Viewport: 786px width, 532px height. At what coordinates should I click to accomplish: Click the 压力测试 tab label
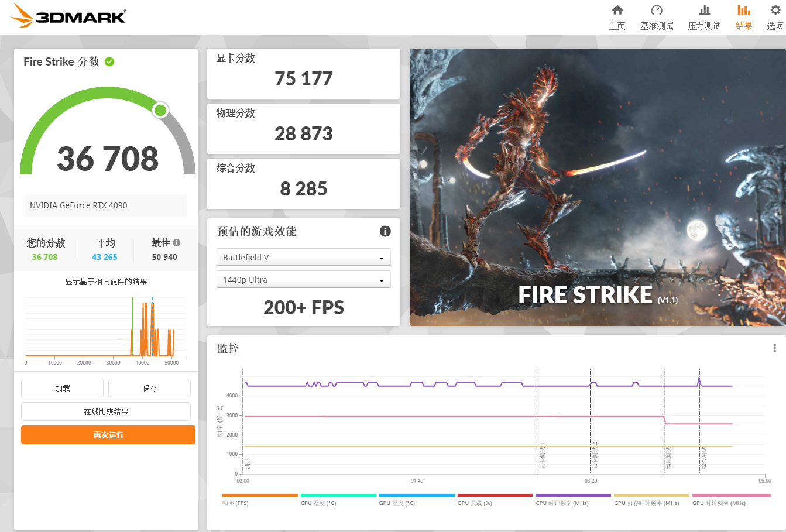pyautogui.click(x=705, y=26)
